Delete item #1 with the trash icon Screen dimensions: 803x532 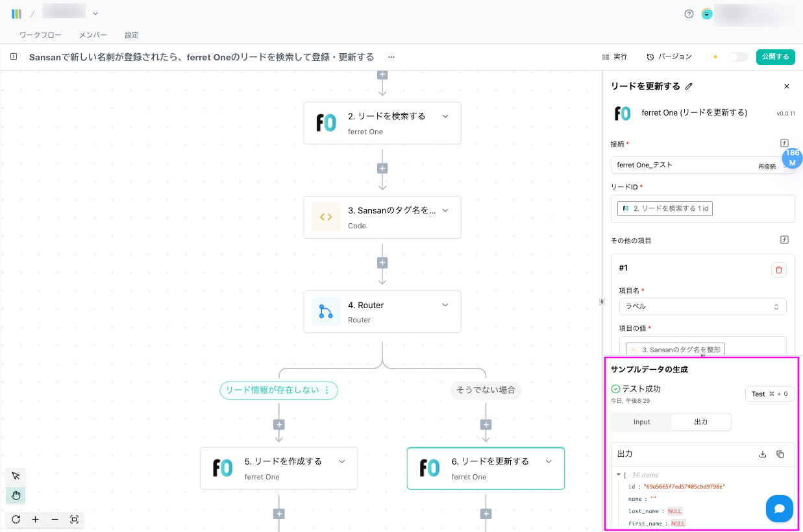pos(778,270)
